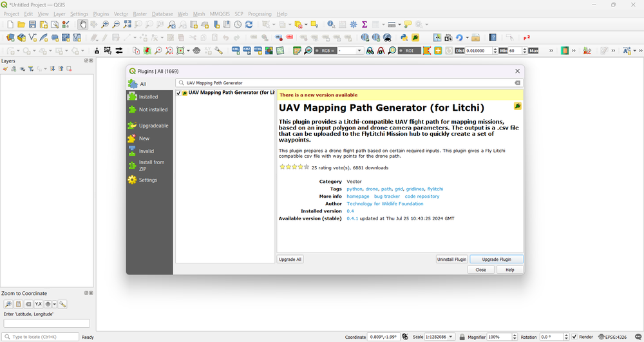Close the Plugins dialog with Close button
Screen dimensions: 644x342
[x=481, y=270]
